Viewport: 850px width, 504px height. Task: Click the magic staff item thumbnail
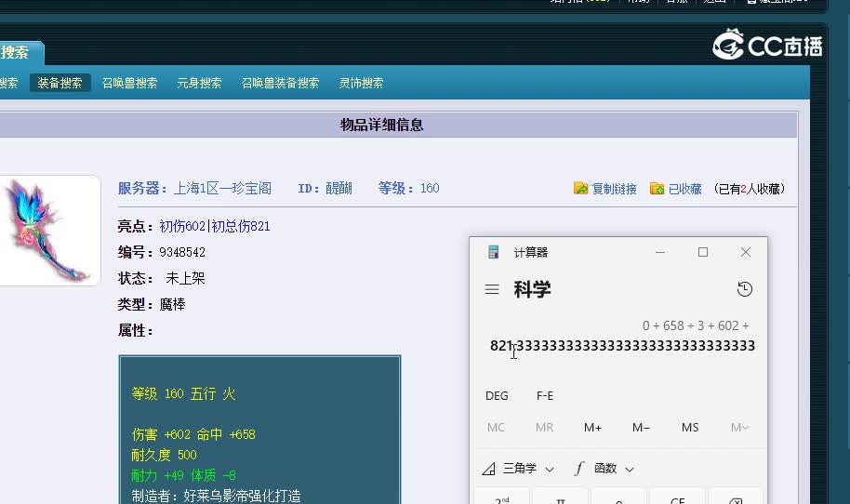pos(48,230)
